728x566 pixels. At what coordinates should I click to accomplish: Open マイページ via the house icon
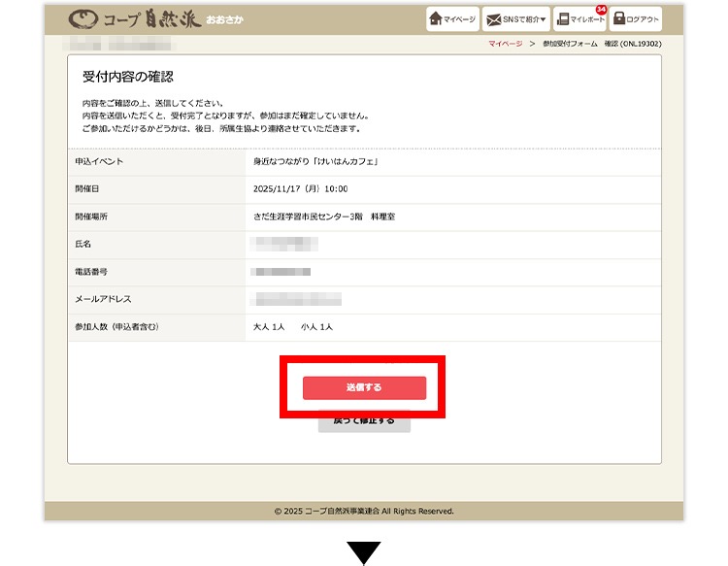(x=438, y=18)
